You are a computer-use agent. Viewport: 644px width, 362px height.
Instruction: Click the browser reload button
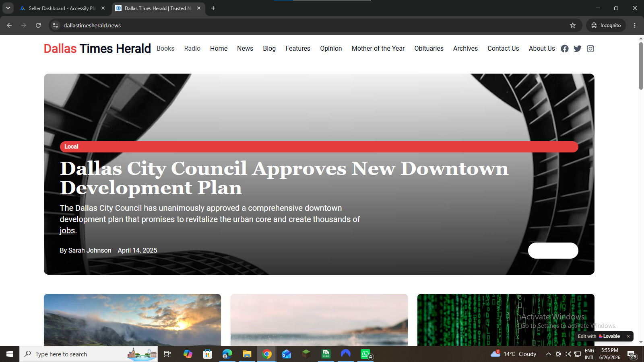click(38, 25)
